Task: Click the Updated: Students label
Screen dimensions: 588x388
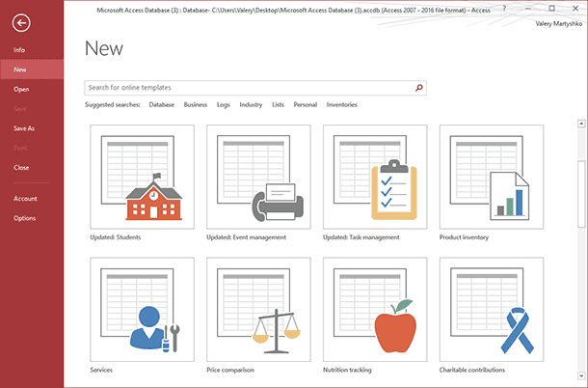Action: pyautogui.click(x=116, y=237)
